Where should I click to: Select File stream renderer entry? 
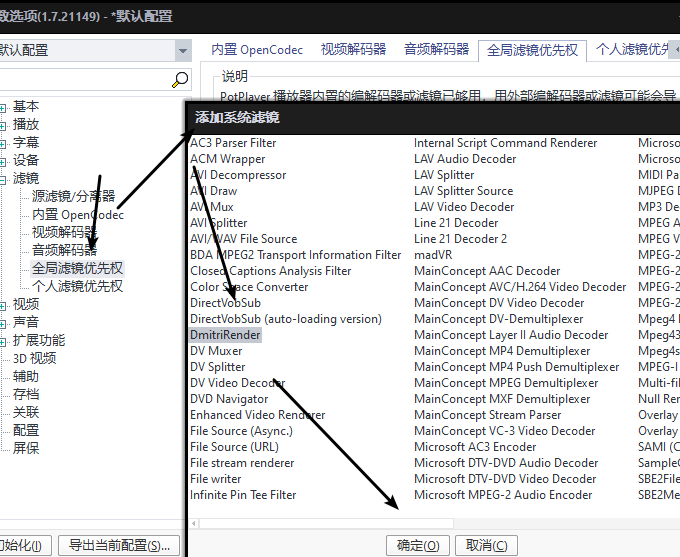[x=242, y=463]
